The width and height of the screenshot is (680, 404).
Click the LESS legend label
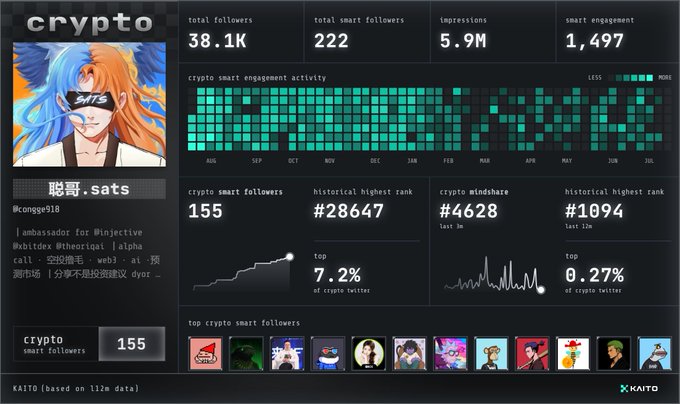(x=595, y=78)
